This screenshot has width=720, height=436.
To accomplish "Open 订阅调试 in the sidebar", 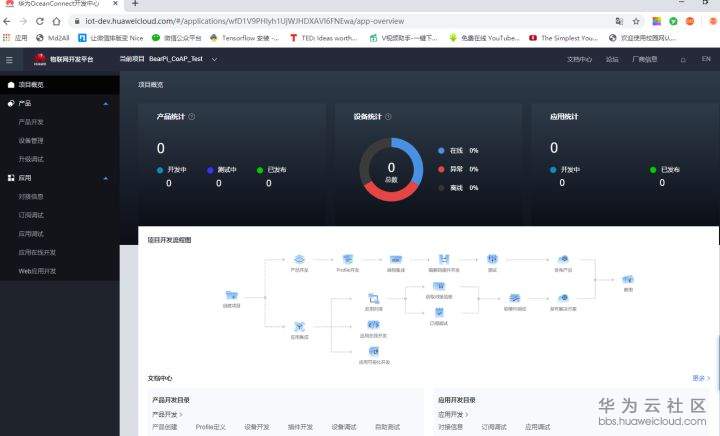I will pyautogui.click(x=31, y=215).
